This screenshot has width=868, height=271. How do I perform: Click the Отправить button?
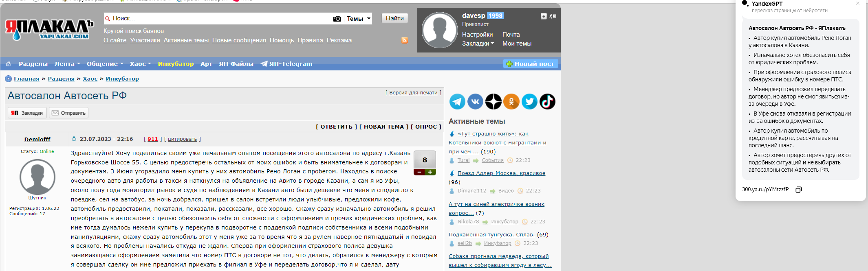click(x=68, y=113)
